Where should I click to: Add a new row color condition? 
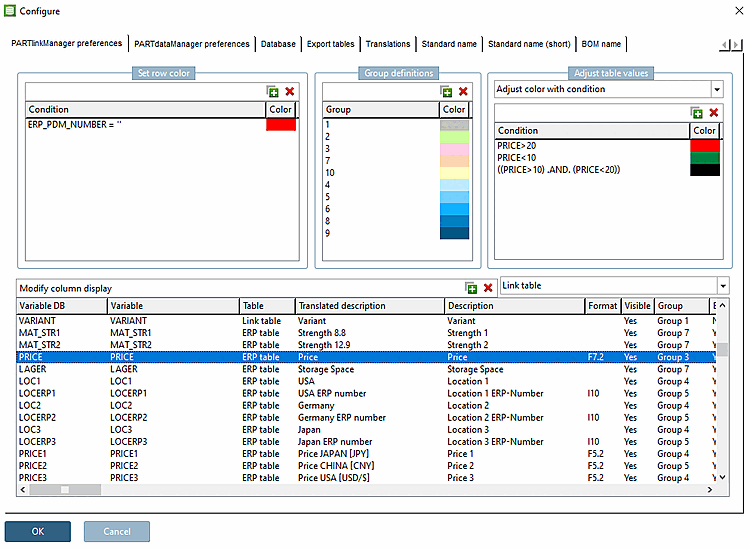point(273,91)
